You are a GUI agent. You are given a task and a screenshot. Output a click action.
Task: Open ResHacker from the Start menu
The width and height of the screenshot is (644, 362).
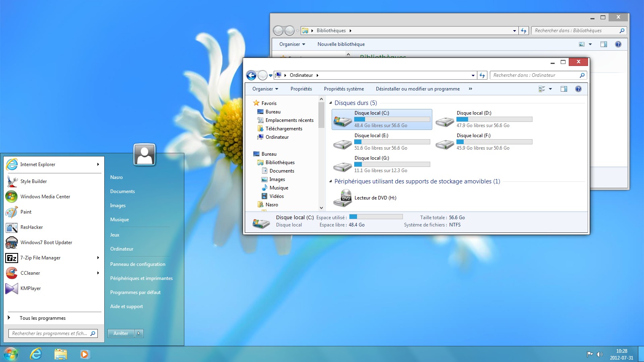[53, 227]
